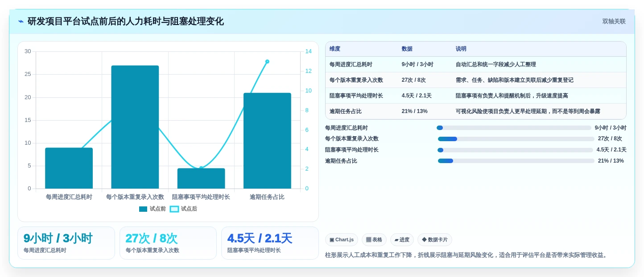
Task: Open the 9小时 / 3小时 data card
Action: (x=66, y=243)
